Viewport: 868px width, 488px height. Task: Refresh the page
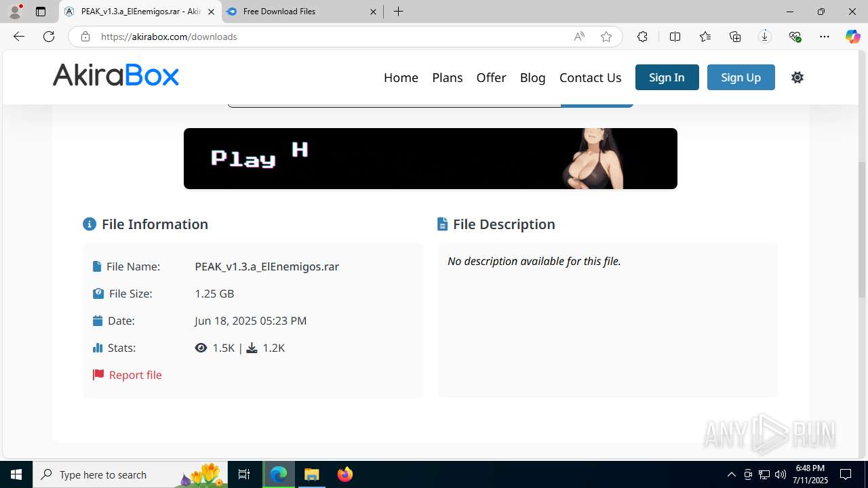49,37
